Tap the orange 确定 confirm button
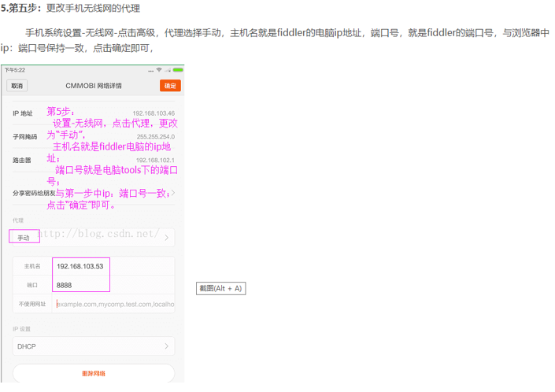Image resolution: width=555 pixels, height=392 pixels. (x=170, y=86)
